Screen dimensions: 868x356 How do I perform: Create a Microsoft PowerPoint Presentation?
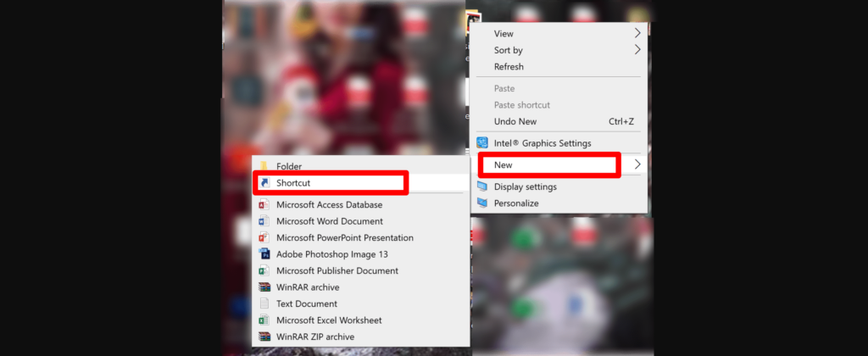[x=360, y=238]
